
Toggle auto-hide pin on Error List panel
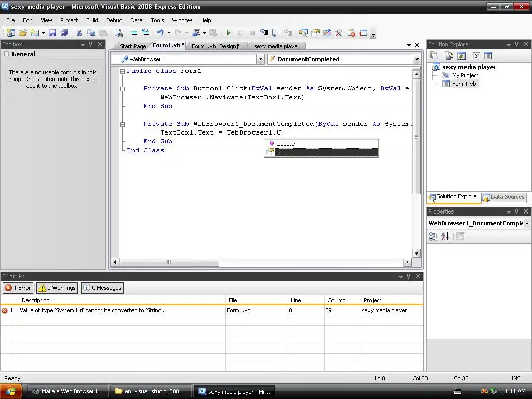(x=408, y=276)
